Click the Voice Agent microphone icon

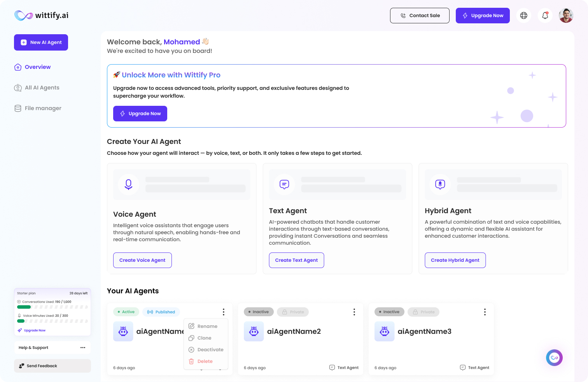tap(129, 184)
